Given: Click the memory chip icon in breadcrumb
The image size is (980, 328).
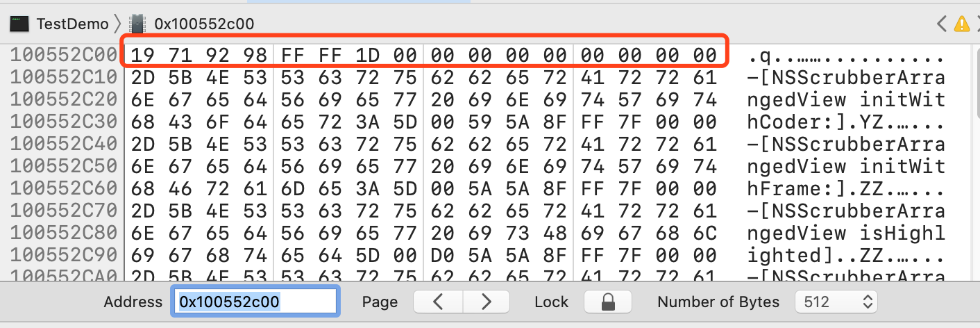Looking at the screenshot, I should pos(137,24).
